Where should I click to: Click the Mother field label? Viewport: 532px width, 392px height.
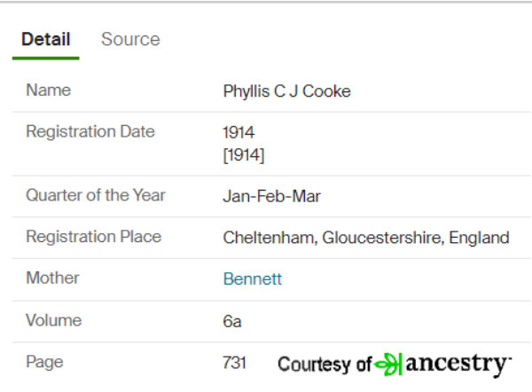[x=52, y=278]
